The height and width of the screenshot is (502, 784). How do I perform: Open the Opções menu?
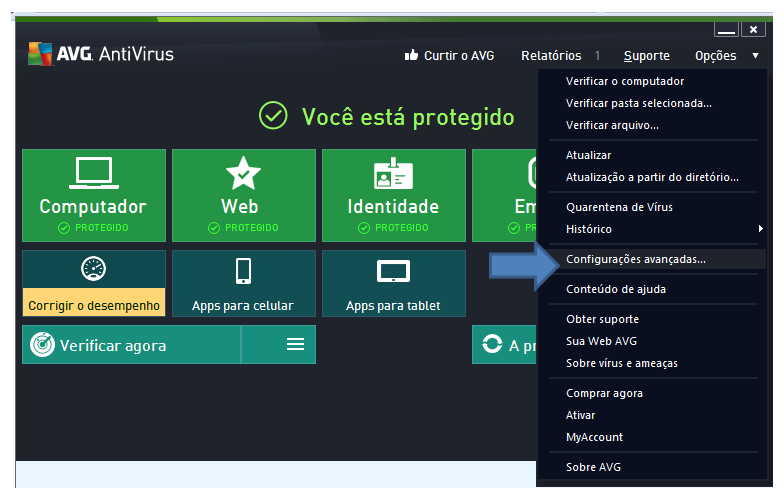pyautogui.click(x=716, y=56)
